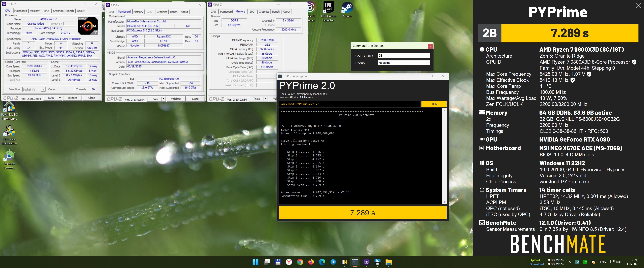Open the Bench tab in the first CPU-Z window

point(70,11)
